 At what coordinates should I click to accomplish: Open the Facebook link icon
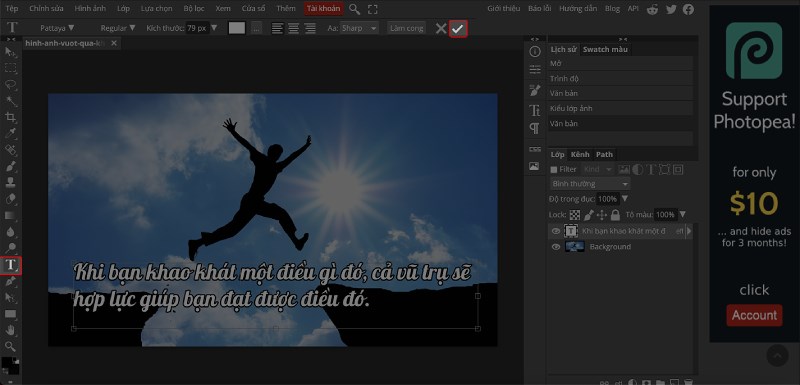click(688, 9)
